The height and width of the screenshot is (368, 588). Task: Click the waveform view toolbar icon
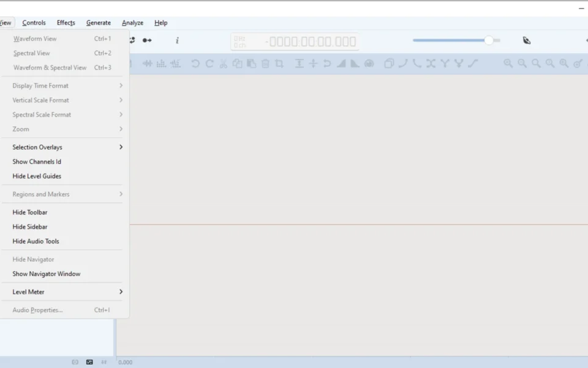point(148,63)
